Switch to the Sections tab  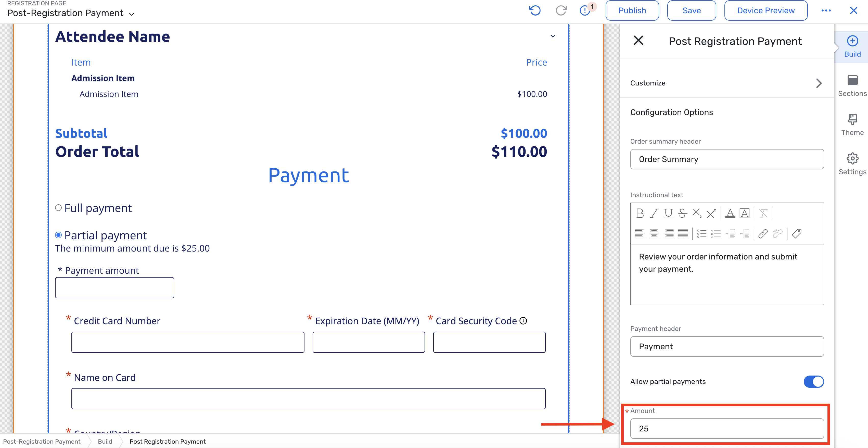pos(852,86)
